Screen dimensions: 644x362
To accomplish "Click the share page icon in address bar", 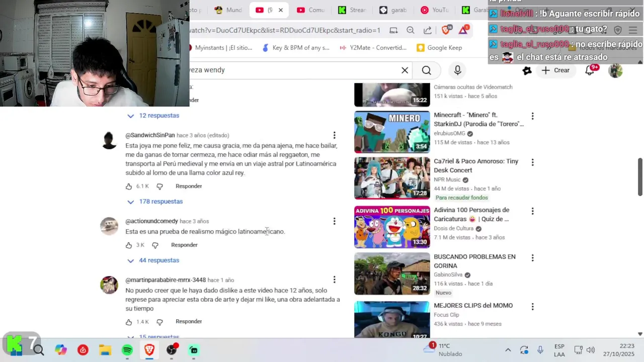I will click(x=428, y=30).
